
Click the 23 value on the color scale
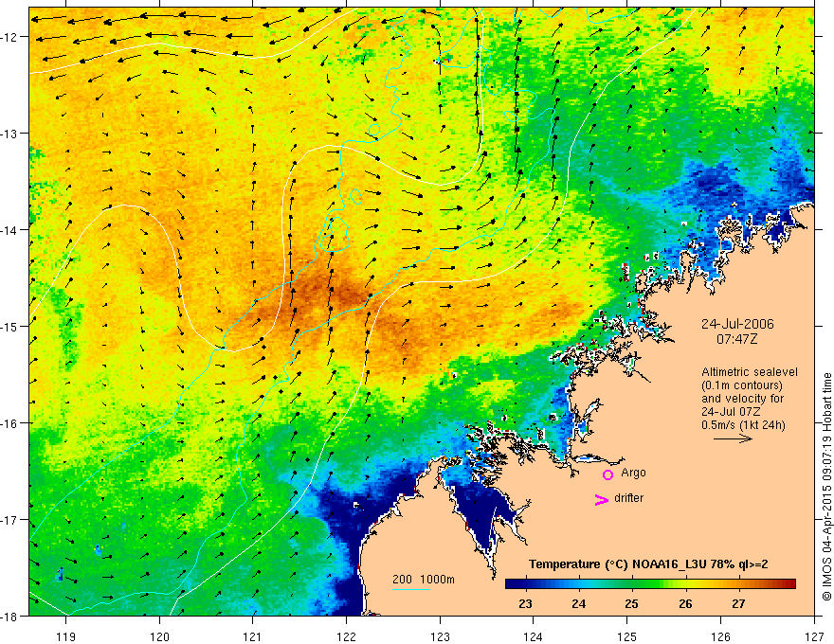click(x=525, y=603)
